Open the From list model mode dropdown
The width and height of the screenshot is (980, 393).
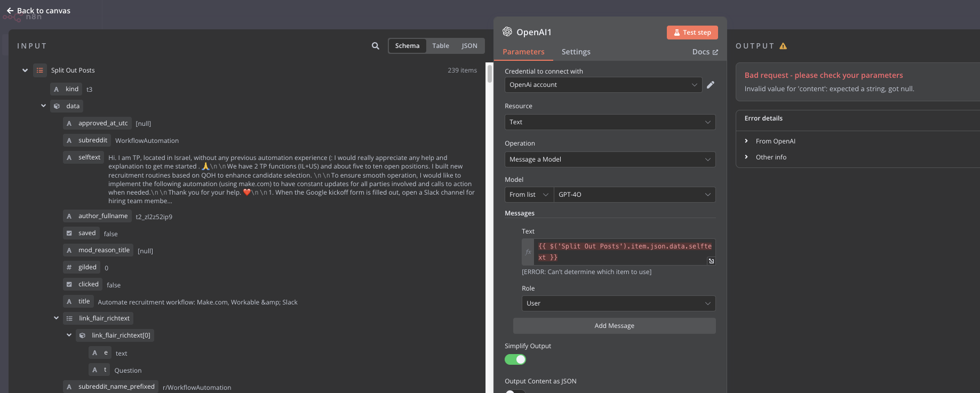coord(529,195)
